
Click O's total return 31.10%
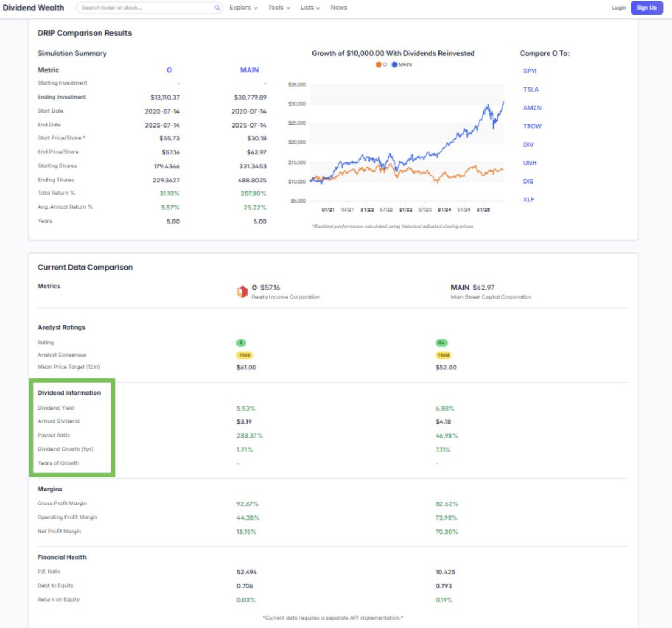pos(170,194)
